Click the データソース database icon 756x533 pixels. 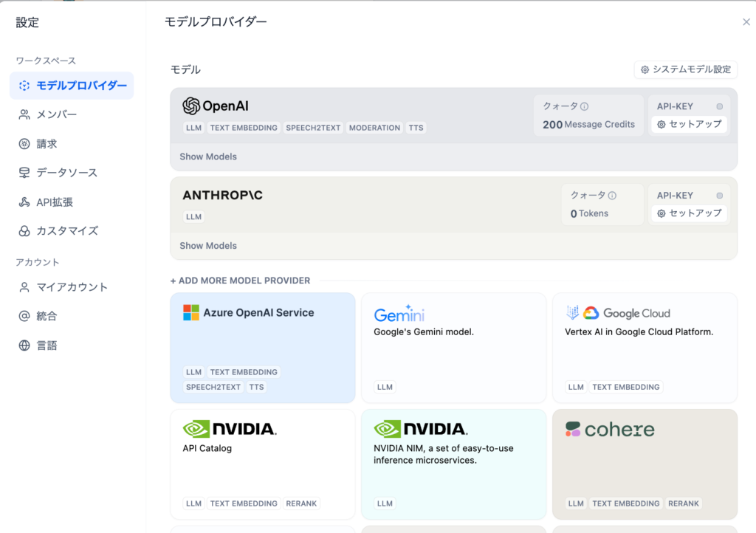(24, 173)
